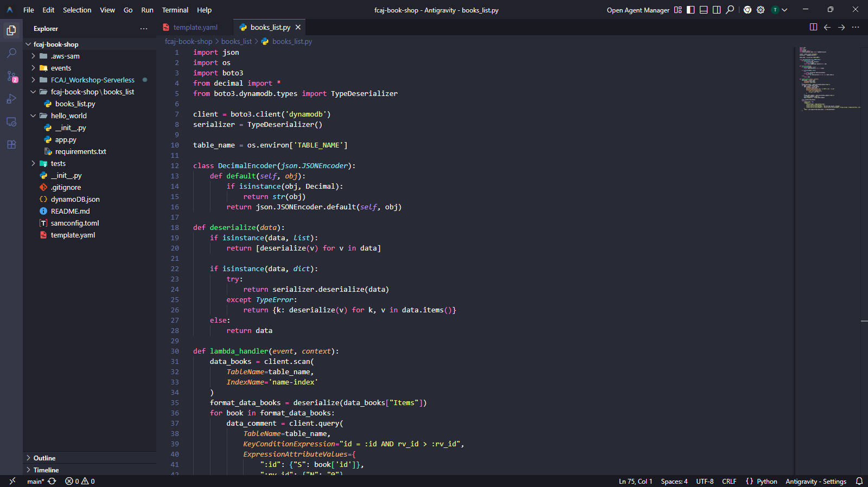Open the Edit menu

[x=48, y=10]
